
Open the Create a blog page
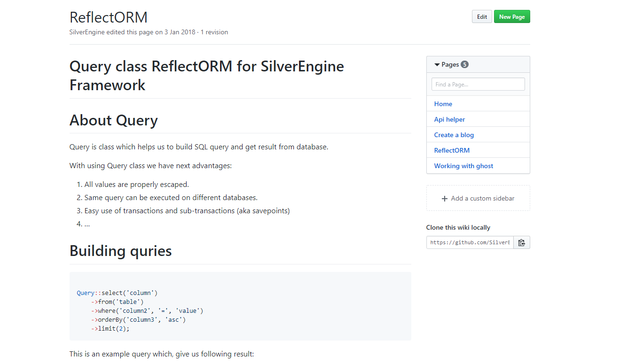click(454, 135)
